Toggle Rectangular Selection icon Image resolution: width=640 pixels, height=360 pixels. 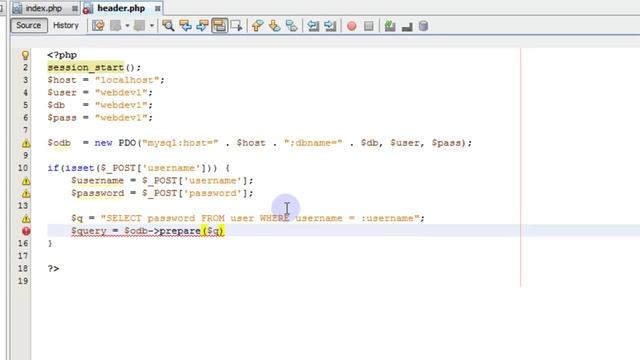click(236, 26)
